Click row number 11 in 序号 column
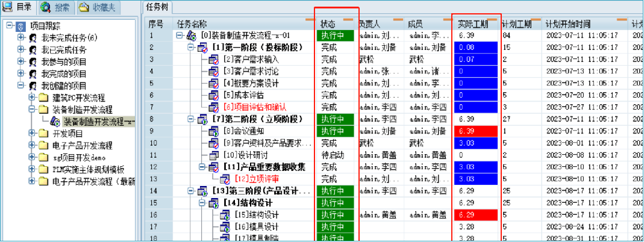The image size is (644, 242). [158, 155]
